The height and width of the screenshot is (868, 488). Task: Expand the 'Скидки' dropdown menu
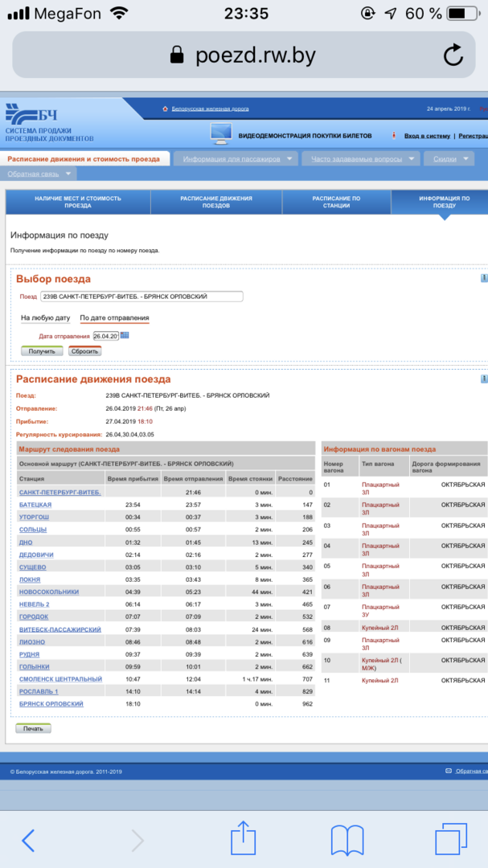(450, 159)
